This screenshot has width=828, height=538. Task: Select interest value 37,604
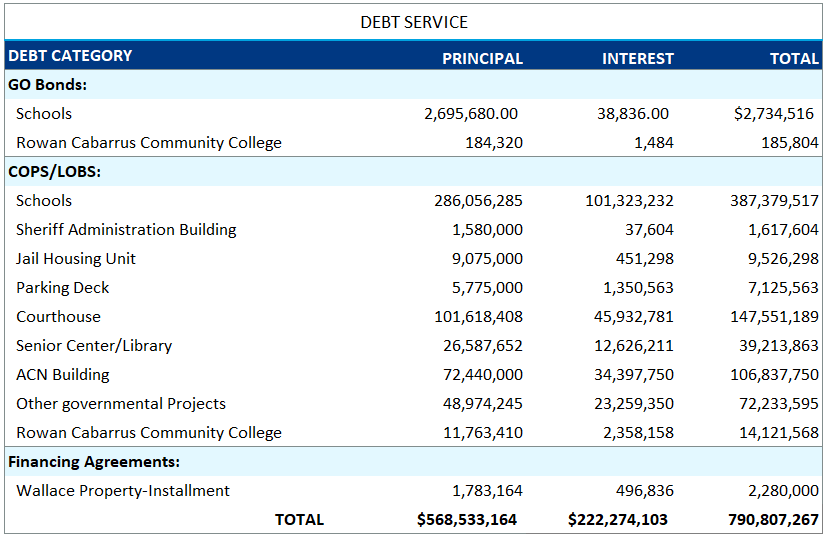click(x=649, y=230)
